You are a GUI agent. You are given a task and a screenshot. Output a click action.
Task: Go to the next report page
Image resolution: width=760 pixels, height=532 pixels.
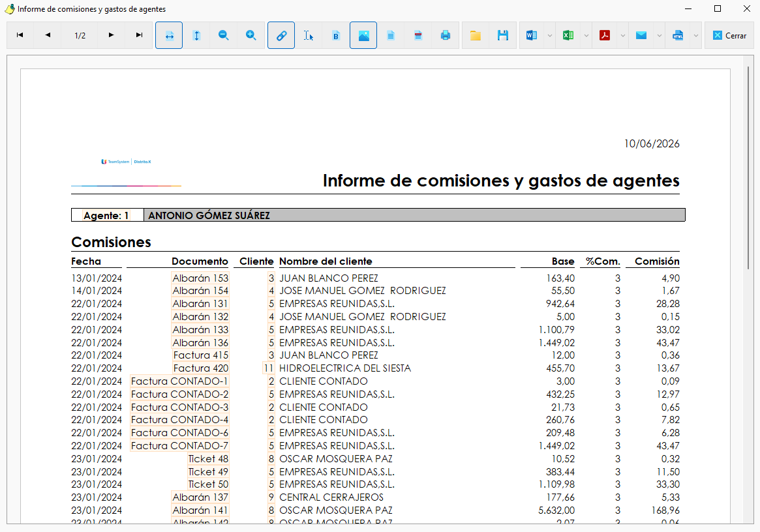(x=112, y=35)
